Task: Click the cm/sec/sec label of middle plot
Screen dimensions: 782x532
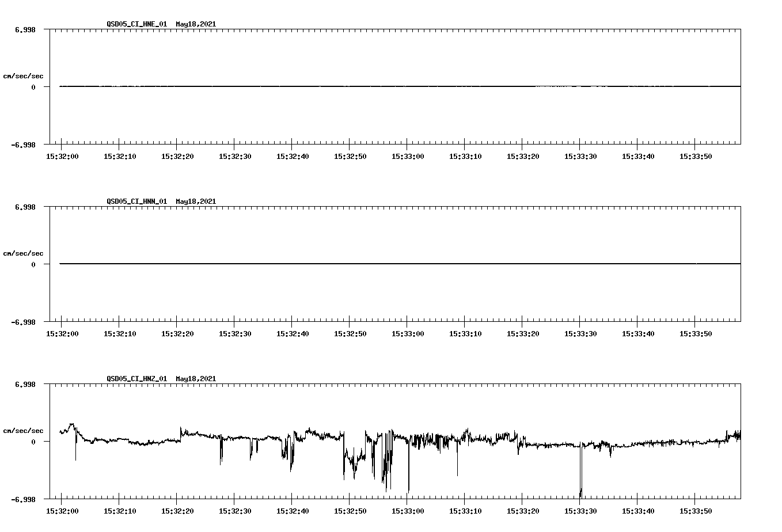Action: (x=24, y=253)
